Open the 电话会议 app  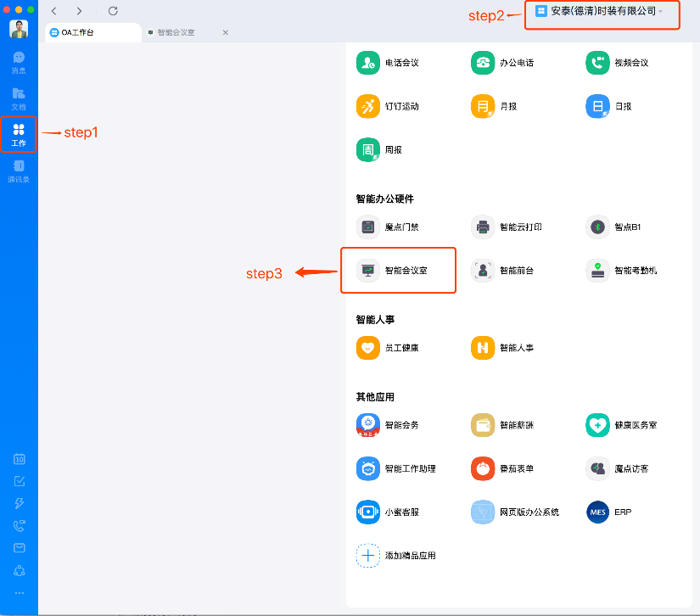click(367, 63)
